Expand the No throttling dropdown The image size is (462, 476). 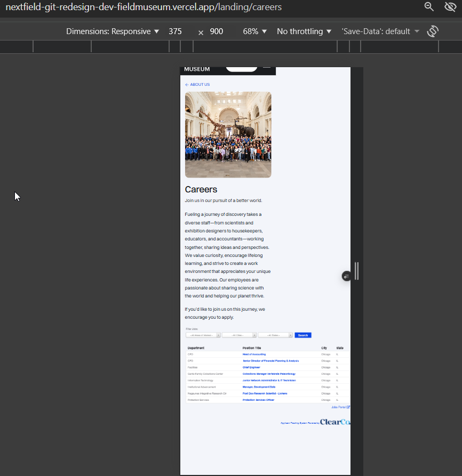pyautogui.click(x=304, y=31)
